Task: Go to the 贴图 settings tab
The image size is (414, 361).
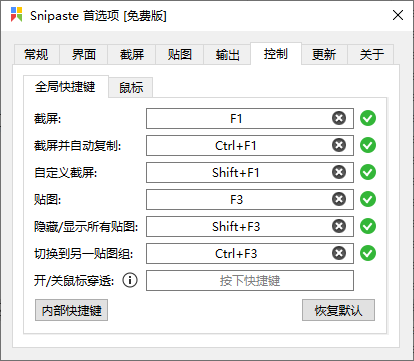Action: 180,54
